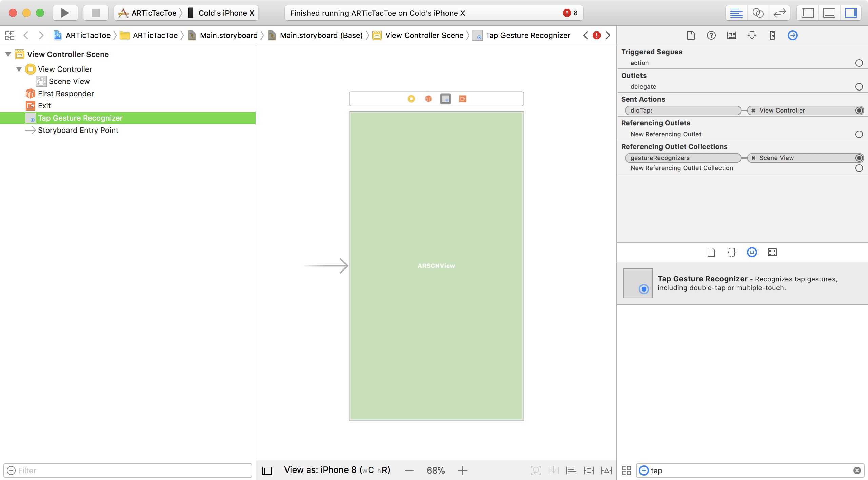
Task: Select Main.storyboard in the jump bar
Action: 229,35
